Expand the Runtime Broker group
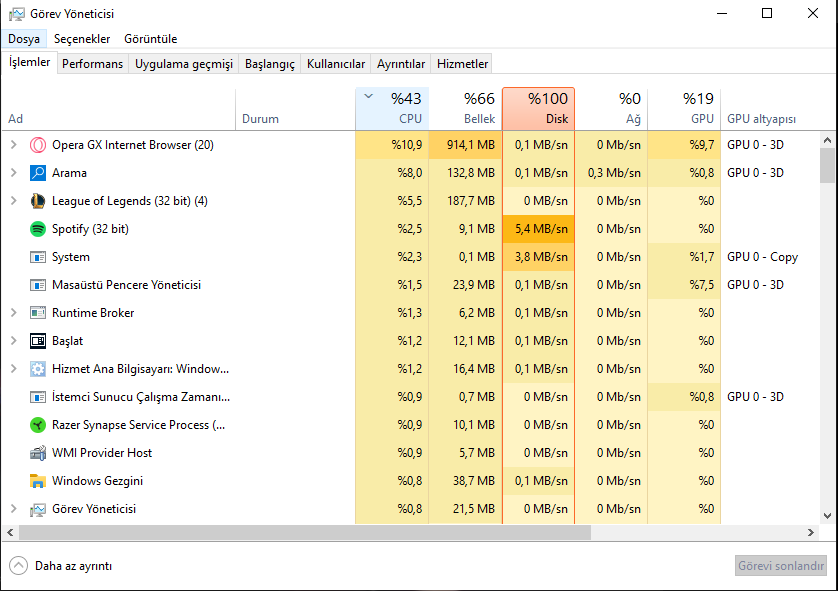The image size is (838, 591). 14,313
